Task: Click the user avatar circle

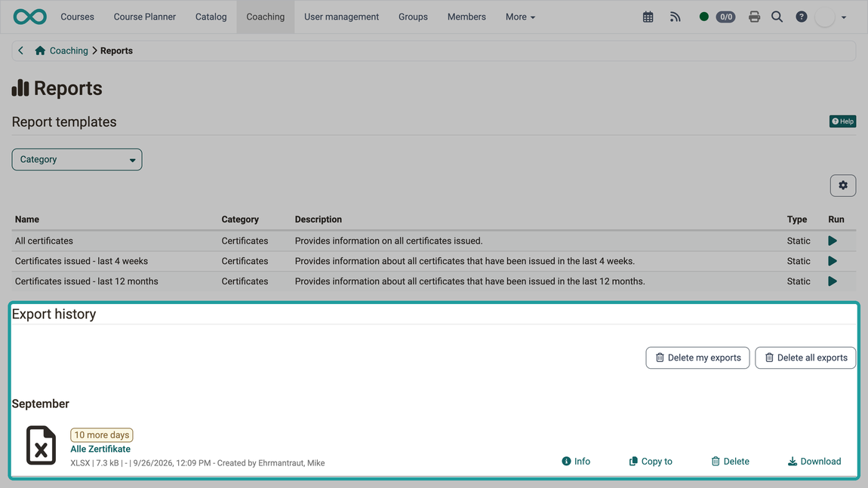Action: pyautogui.click(x=825, y=17)
